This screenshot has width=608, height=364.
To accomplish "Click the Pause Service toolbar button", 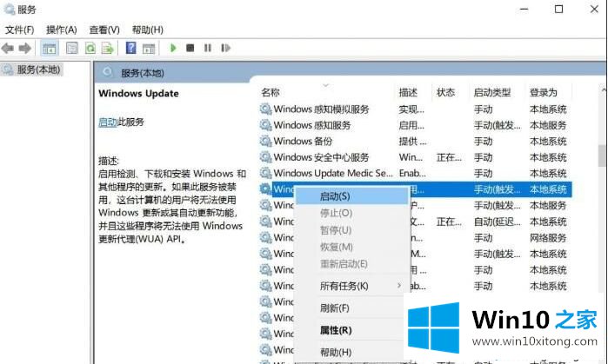I will click(208, 48).
